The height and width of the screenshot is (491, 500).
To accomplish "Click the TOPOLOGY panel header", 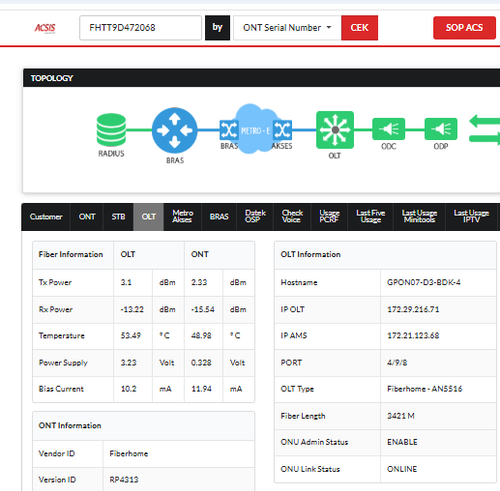I will 261,78.
